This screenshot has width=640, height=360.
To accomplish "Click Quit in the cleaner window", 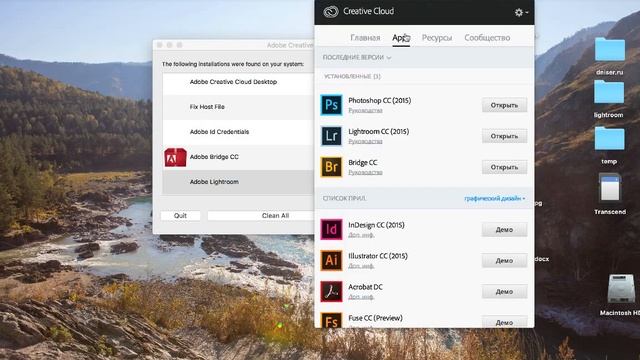I will tap(180, 216).
